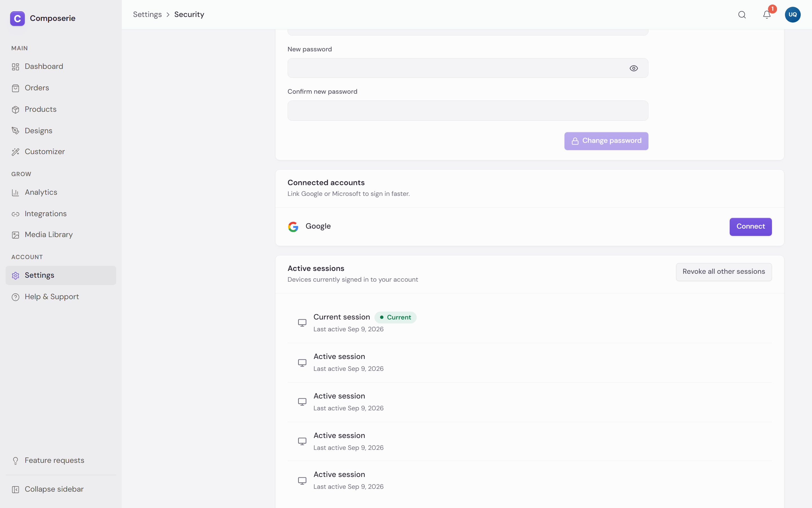Go back to Settings breadcrumb

[147, 14]
